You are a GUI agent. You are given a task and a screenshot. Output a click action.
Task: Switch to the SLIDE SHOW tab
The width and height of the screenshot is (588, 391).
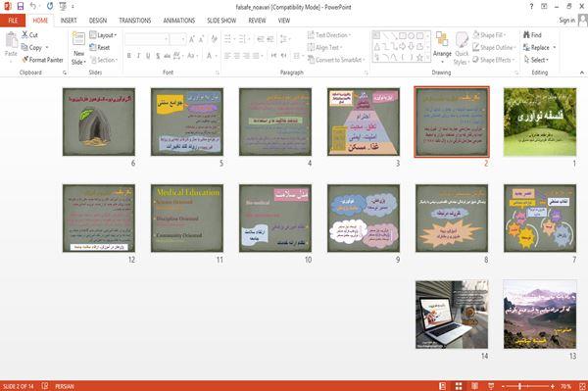point(221,21)
